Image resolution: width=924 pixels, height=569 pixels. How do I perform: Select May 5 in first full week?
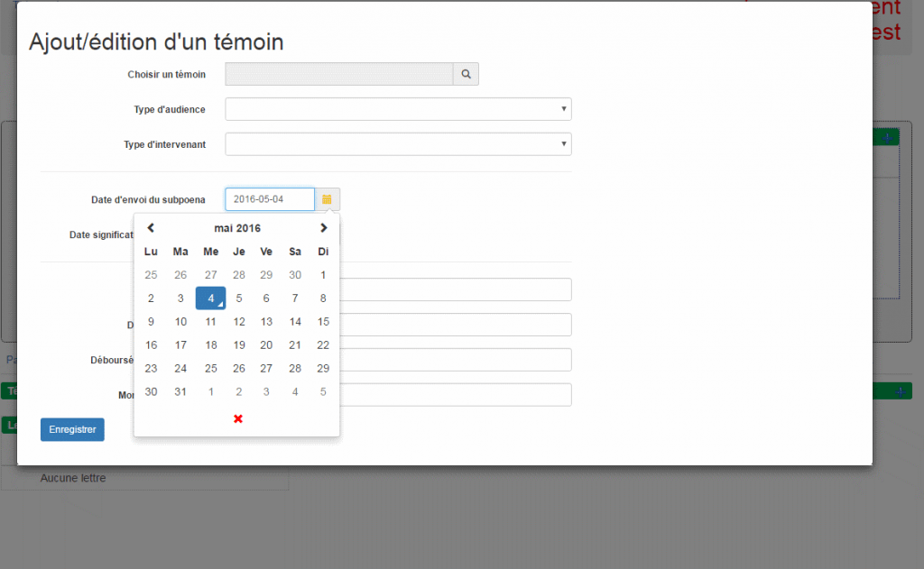238,298
